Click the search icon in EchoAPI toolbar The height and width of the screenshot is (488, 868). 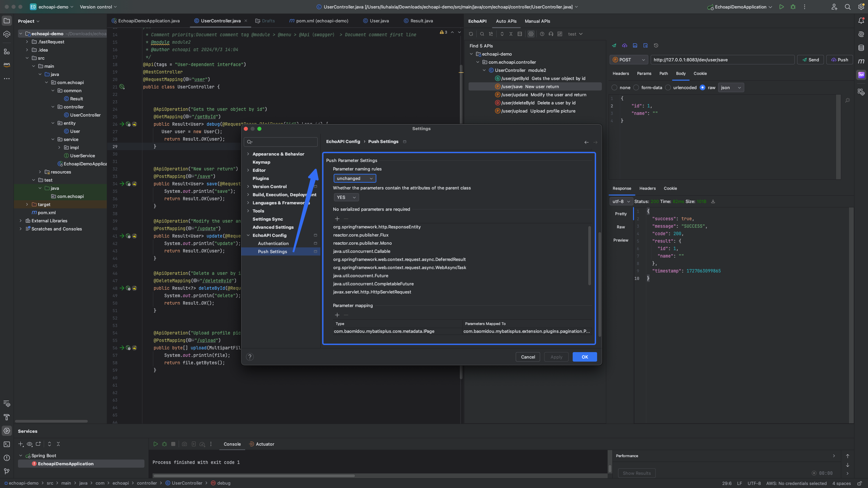(482, 34)
